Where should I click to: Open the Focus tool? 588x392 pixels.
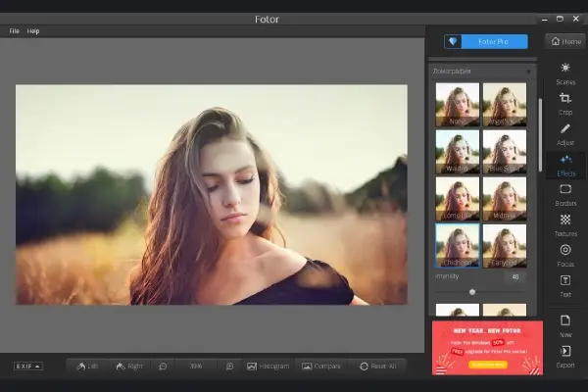(565, 256)
